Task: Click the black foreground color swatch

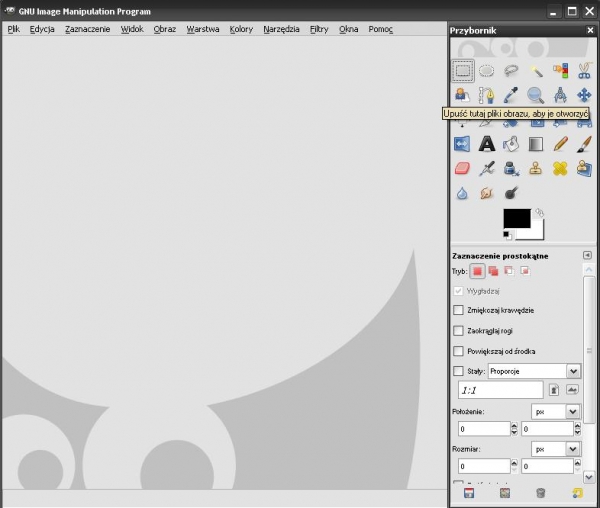Action: coord(516,219)
